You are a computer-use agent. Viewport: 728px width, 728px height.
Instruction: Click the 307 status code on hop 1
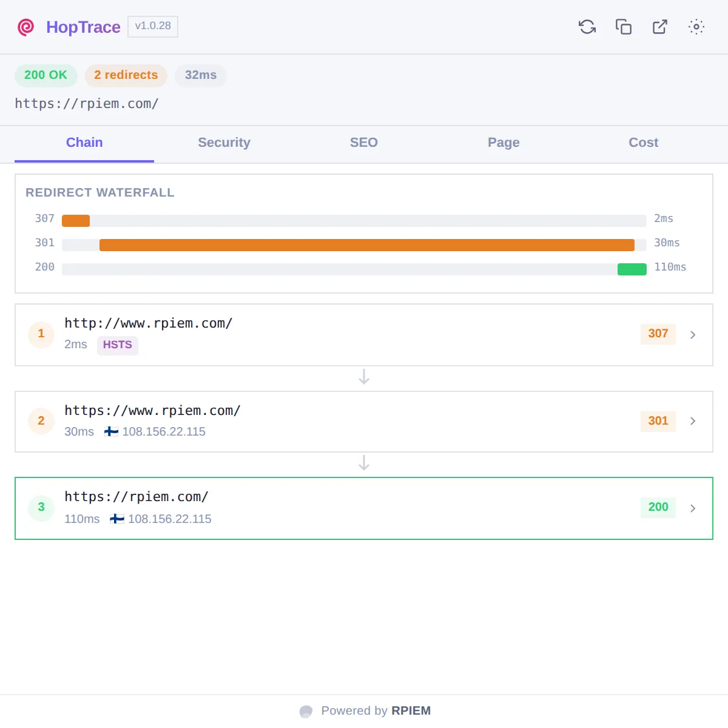point(658,334)
